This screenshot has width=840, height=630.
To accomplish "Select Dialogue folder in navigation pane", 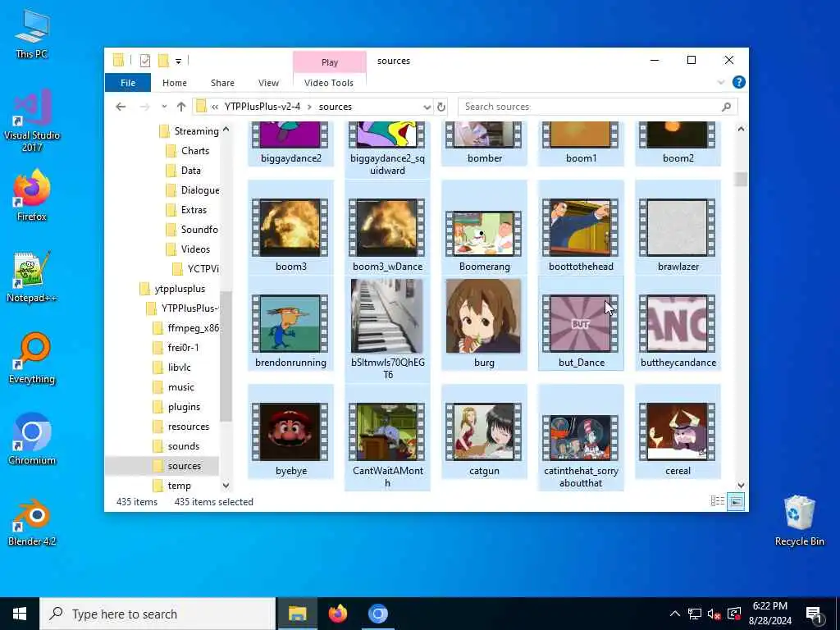I will pos(192,190).
